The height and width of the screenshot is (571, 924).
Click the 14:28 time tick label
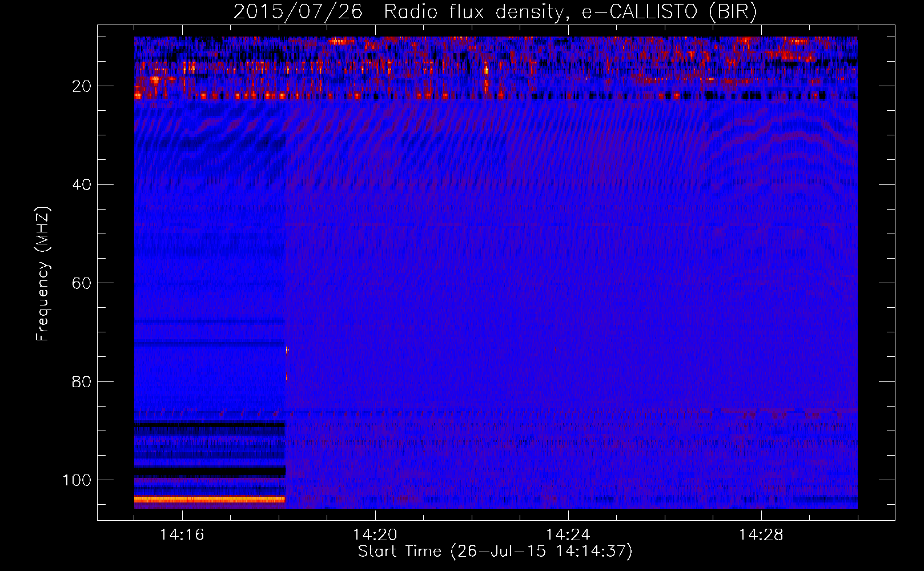pyautogui.click(x=761, y=535)
